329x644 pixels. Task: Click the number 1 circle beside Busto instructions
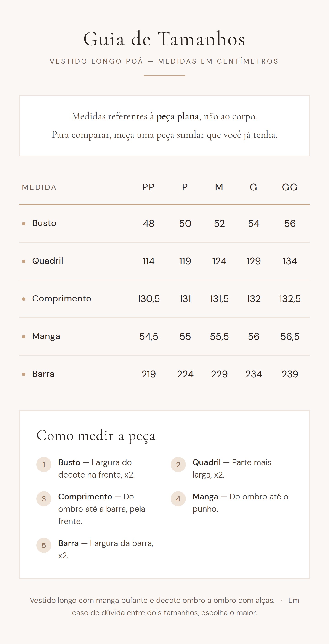[x=44, y=465]
